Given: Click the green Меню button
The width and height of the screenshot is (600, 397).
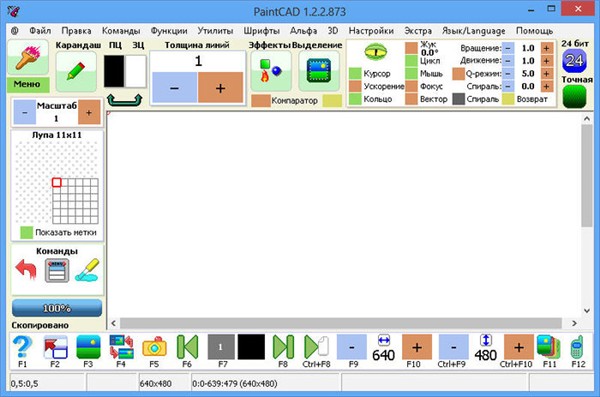Looking at the screenshot, I should tap(28, 84).
